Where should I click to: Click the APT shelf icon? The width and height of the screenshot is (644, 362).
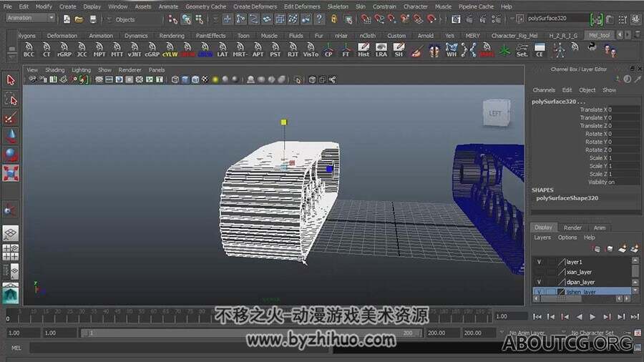(258, 49)
